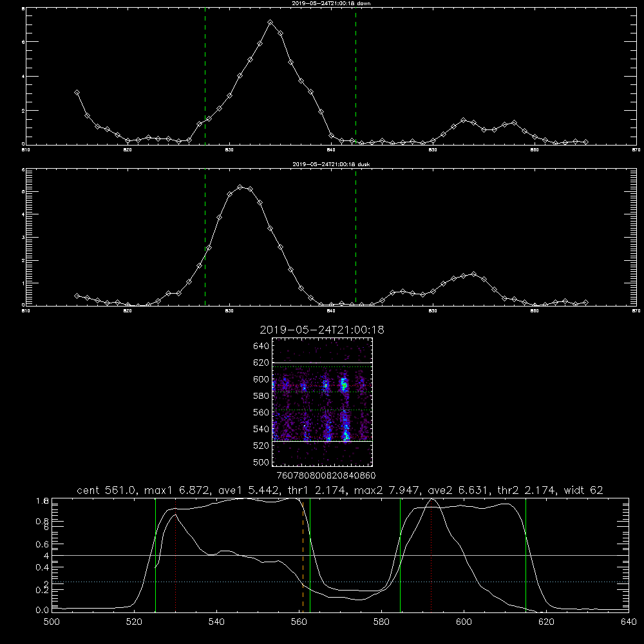Click the 560 y-axis label of the spectral image
This screenshot has height=644, width=644.
pos(261,412)
